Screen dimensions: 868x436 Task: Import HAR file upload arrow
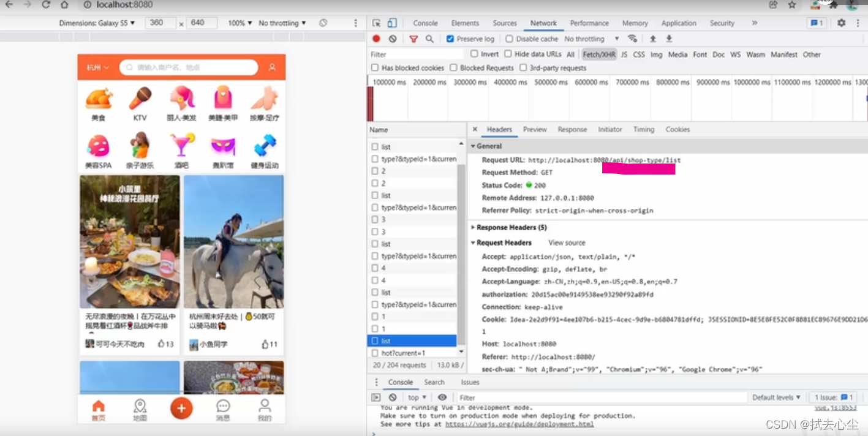coord(653,39)
